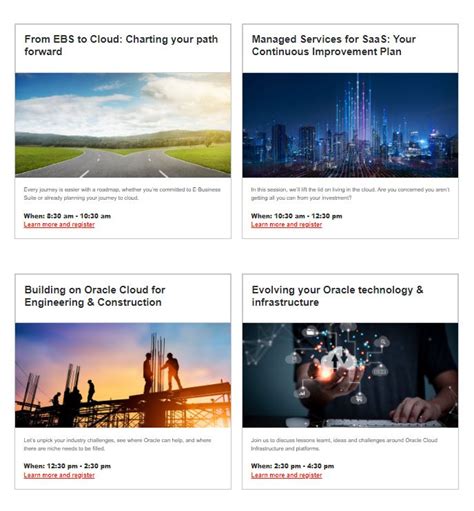474x511 pixels.
Task: Open 'Learn more and register' for Engineering & Construction
Action: pos(59,475)
